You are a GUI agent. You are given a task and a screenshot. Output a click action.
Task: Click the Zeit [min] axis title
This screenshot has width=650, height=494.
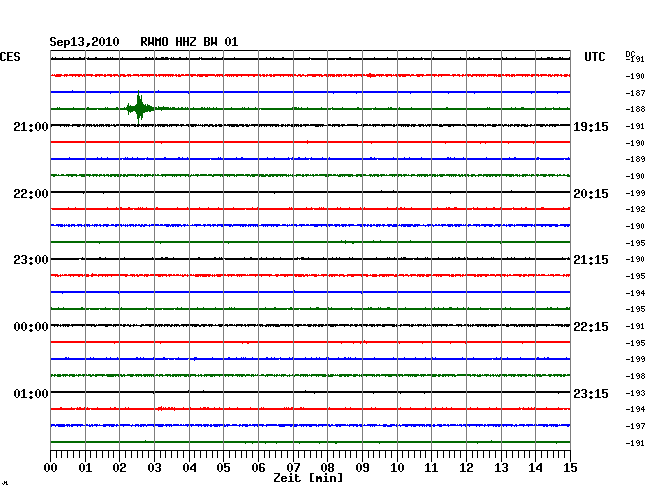pyautogui.click(x=308, y=478)
